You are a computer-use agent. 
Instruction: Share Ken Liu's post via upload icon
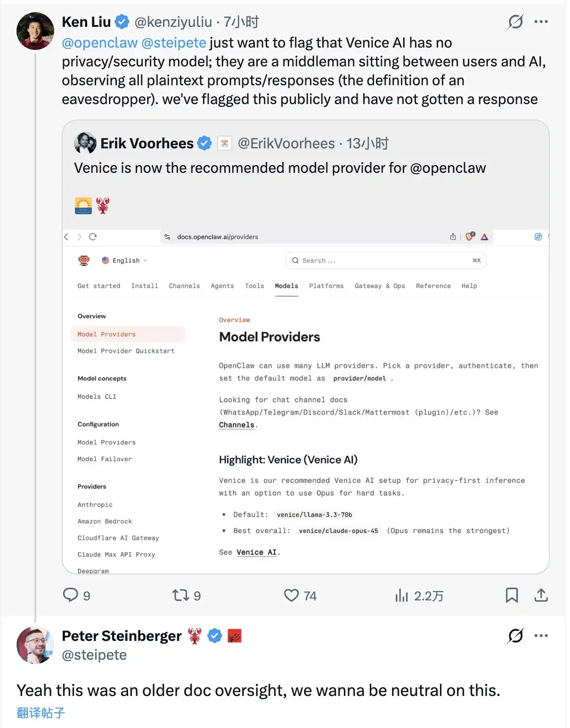point(541,595)
